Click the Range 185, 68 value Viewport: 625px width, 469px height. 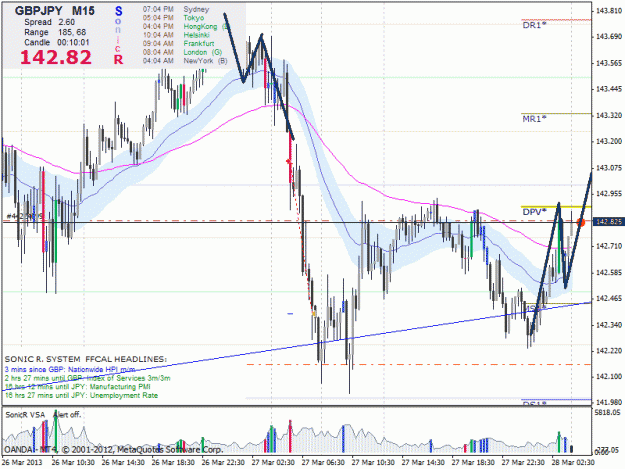[x=55, y=32]
